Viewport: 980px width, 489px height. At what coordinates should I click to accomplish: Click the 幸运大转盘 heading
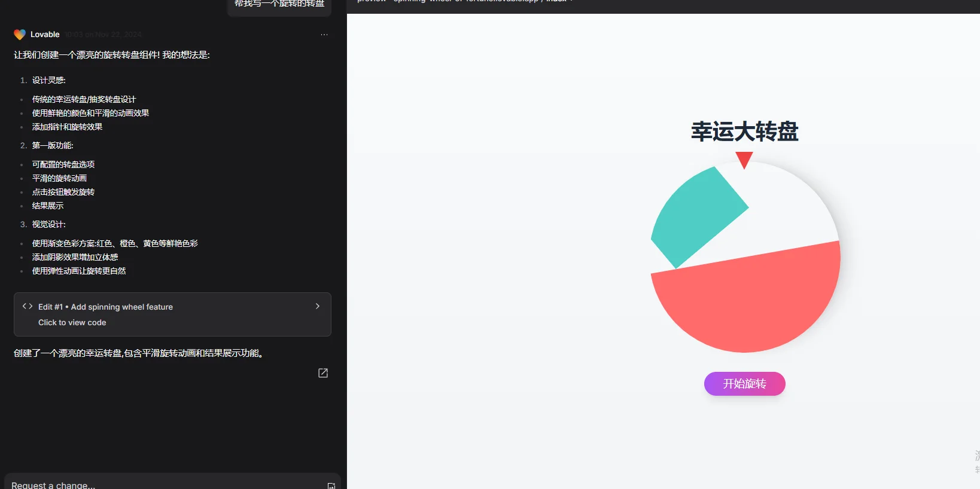point(745,132)
